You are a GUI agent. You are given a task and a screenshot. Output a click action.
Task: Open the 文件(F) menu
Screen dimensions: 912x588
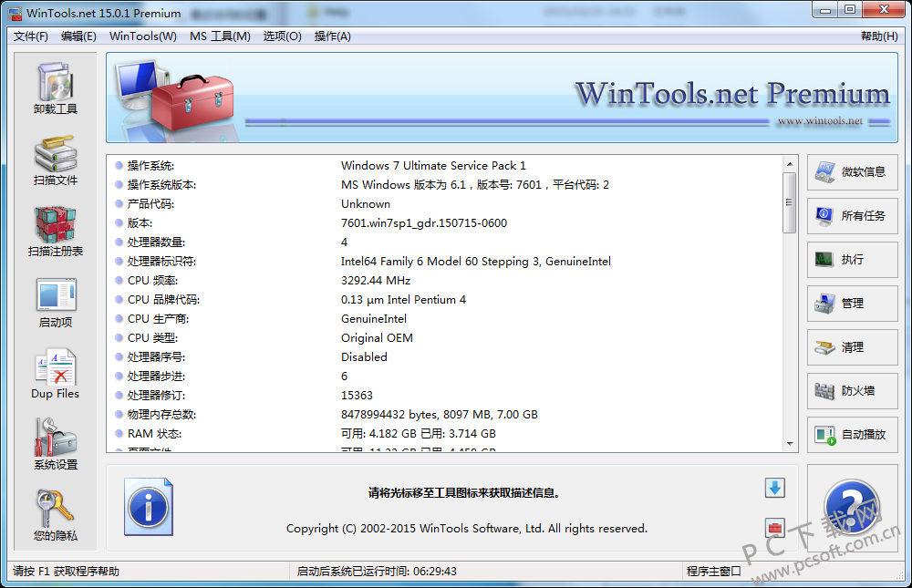point(31,36)
